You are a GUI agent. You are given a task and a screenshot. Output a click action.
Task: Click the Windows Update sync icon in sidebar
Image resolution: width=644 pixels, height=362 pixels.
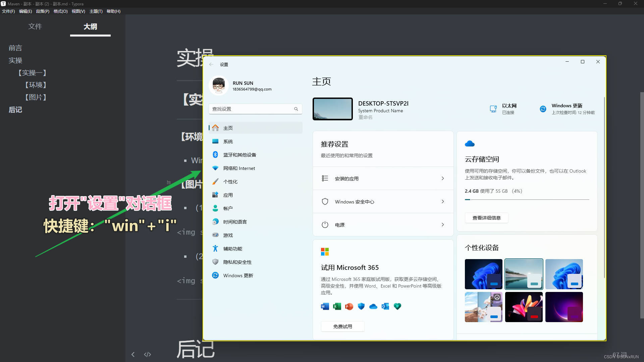point(215,275)
